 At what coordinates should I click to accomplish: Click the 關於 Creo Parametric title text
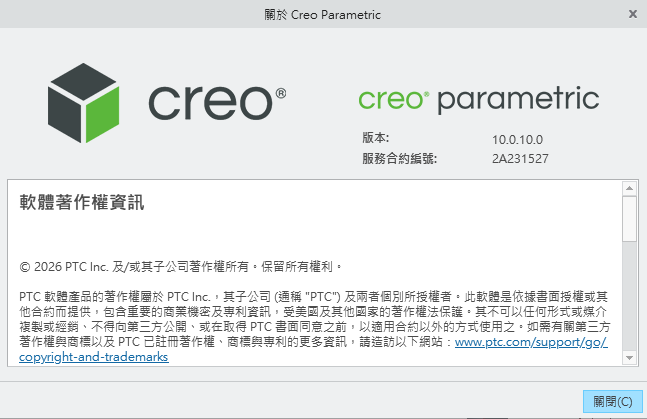pos(322,15)
